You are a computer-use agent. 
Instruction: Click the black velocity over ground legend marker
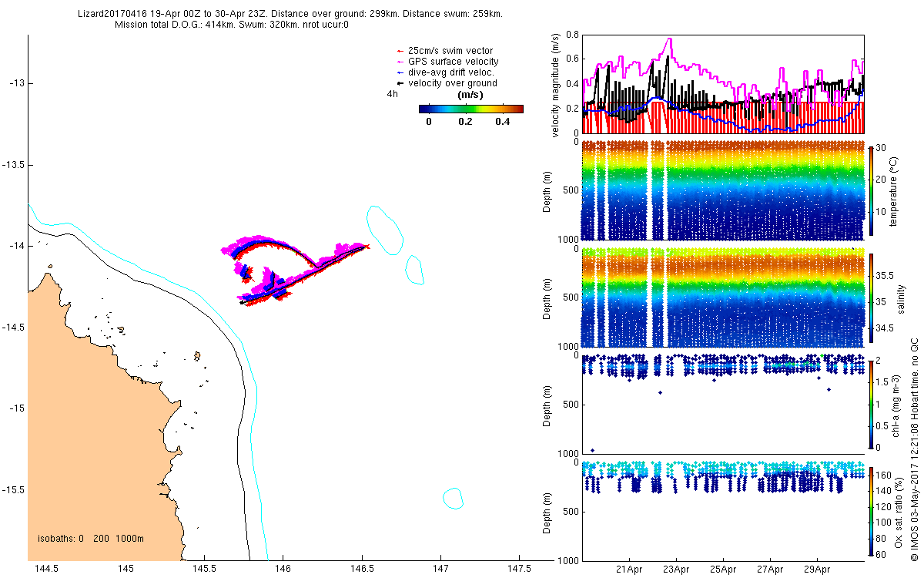[x=400, y=83]
